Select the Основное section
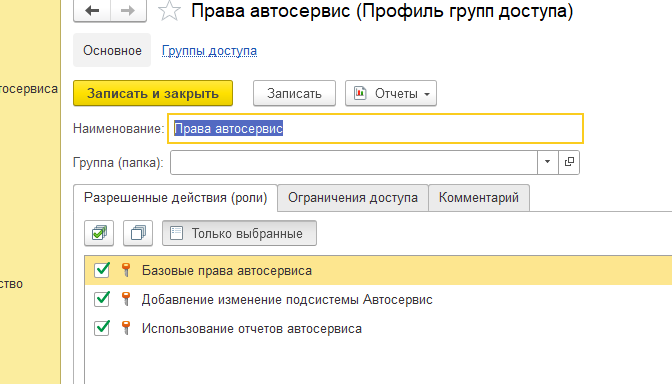The width and height of the screenshot is (672, 384). [112, 50]
